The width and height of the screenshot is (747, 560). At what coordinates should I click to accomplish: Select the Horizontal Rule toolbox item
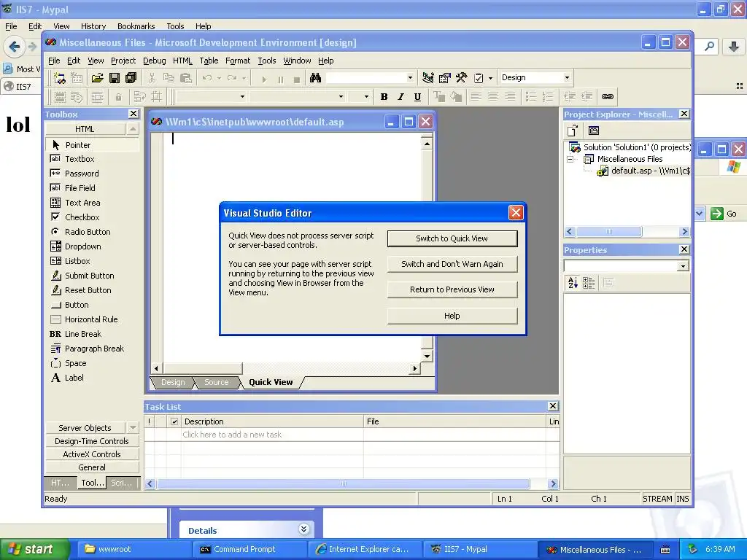click(x=93, y=319)
